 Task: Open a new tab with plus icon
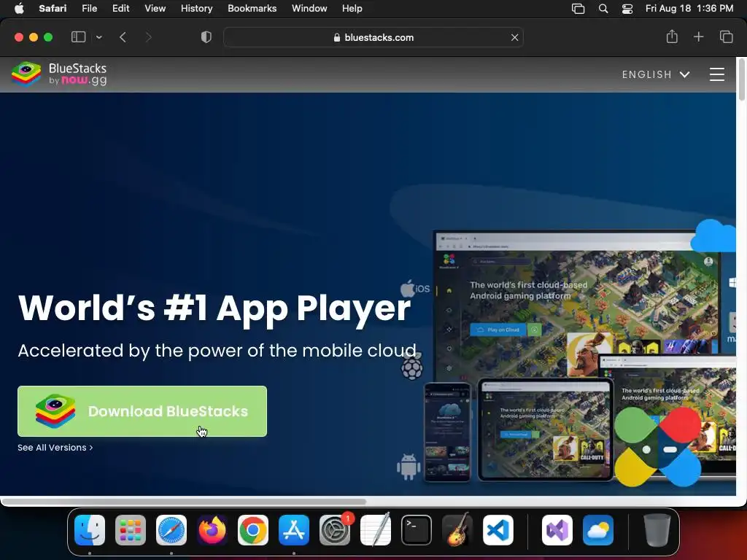pos(698,36)
